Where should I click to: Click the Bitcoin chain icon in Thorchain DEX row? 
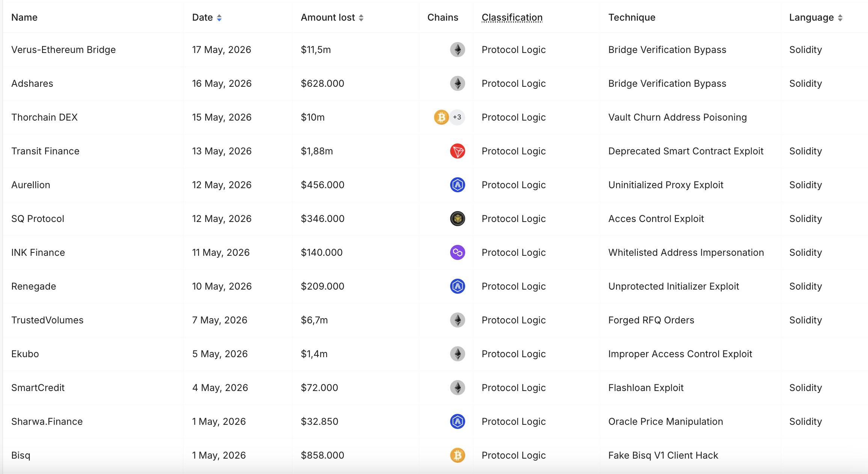(441, 117)
